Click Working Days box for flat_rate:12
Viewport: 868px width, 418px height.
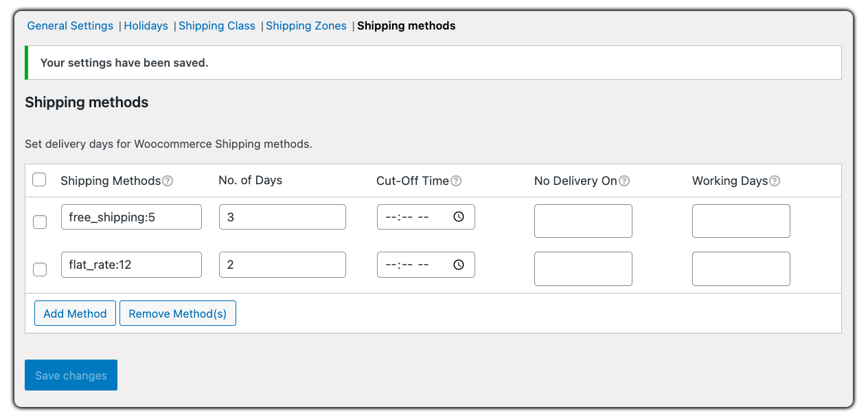click(x=741, y=269)
